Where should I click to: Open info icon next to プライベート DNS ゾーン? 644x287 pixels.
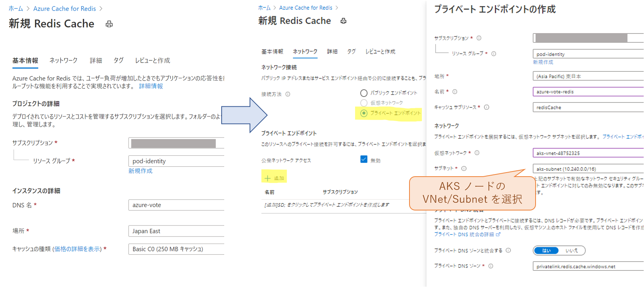tap(491, 266)
